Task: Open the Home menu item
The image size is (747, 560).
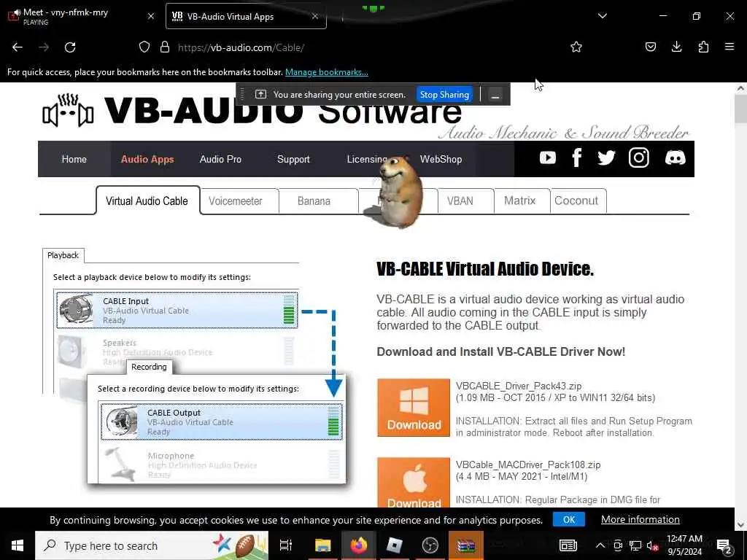Action: [74, 159]
